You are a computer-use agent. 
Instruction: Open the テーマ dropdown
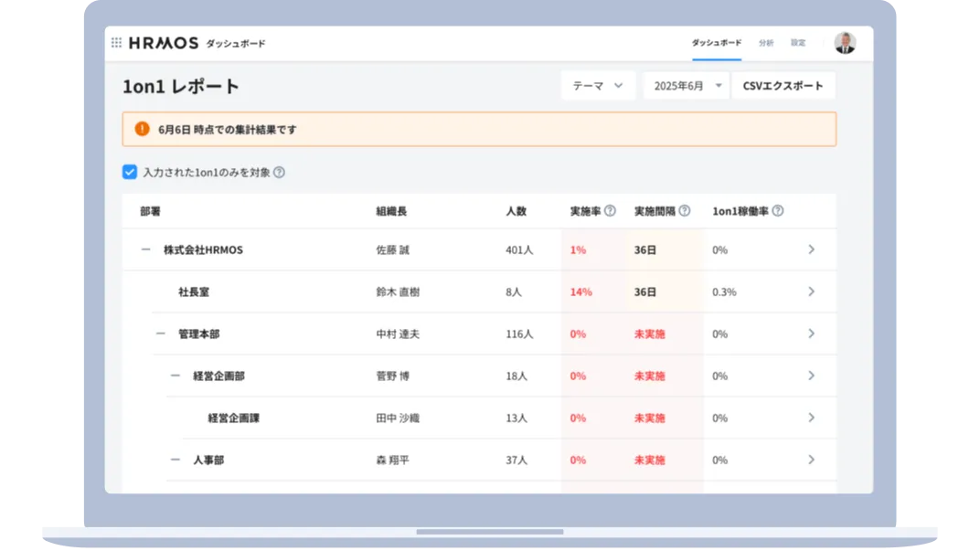598,86
